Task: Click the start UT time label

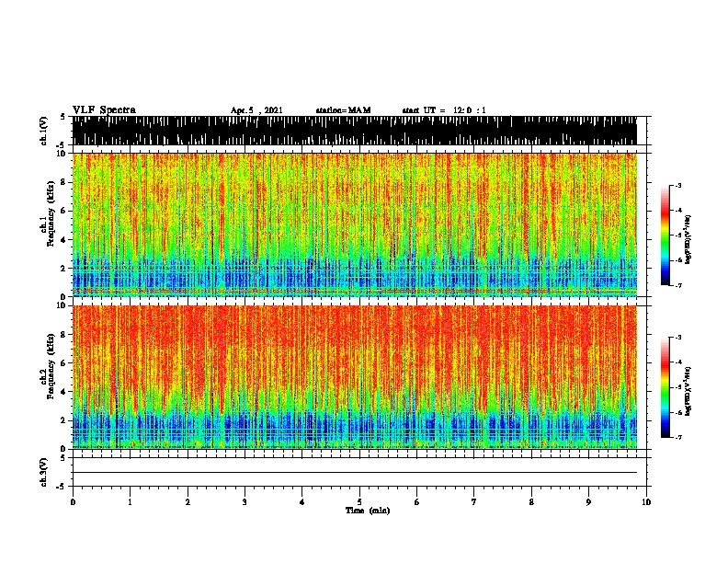Action: [443, 110]
